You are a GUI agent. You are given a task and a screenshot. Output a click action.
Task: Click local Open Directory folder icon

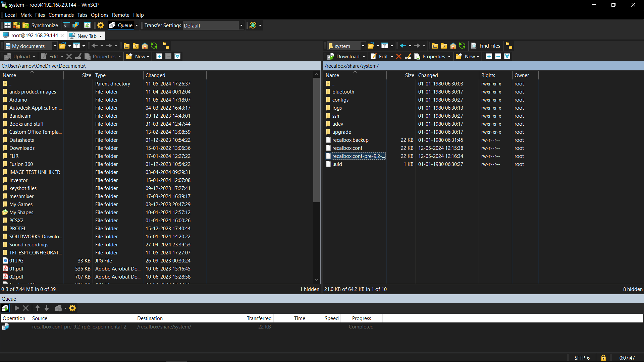click(63, 46)
